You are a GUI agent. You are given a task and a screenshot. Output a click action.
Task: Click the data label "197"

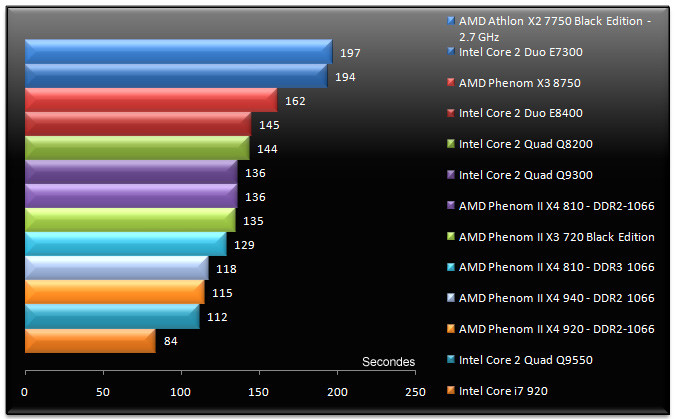tap(350, 53)
